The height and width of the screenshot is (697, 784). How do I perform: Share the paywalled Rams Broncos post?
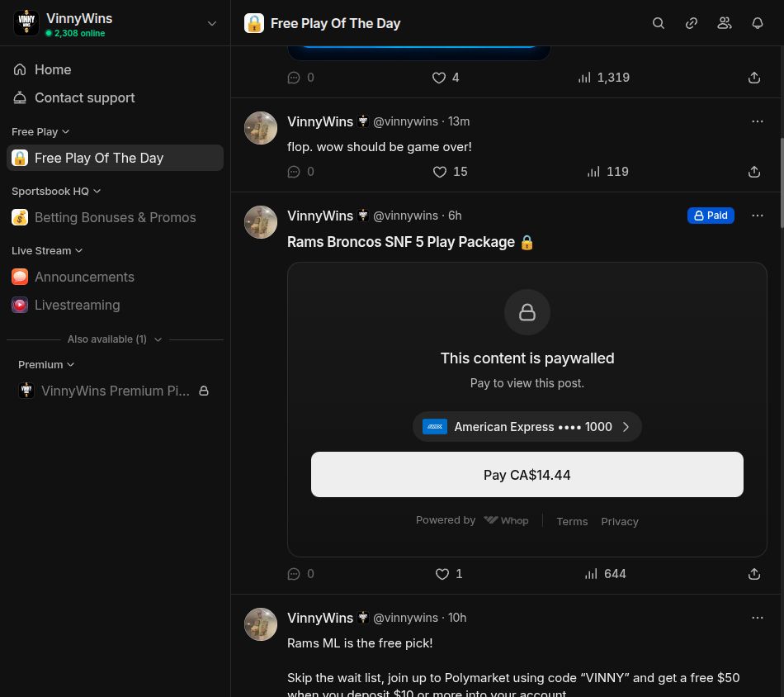pyautogui.click(x=754, y=574)
